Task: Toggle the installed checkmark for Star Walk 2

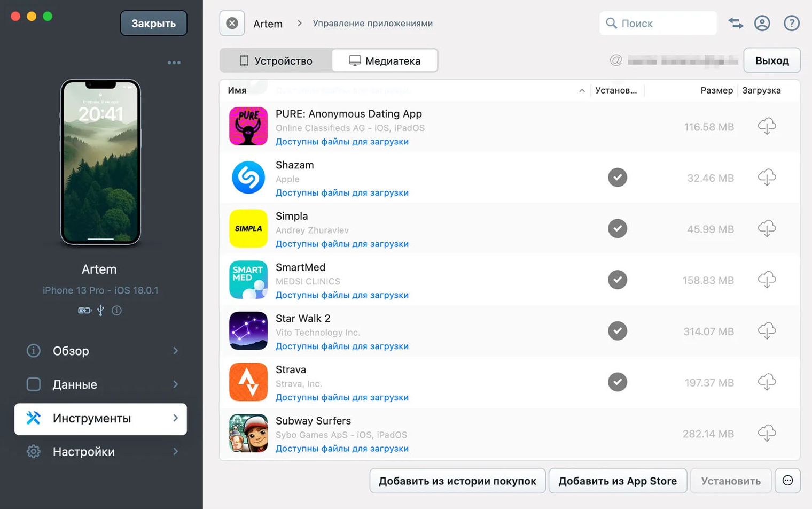Action: coord(618,331)
